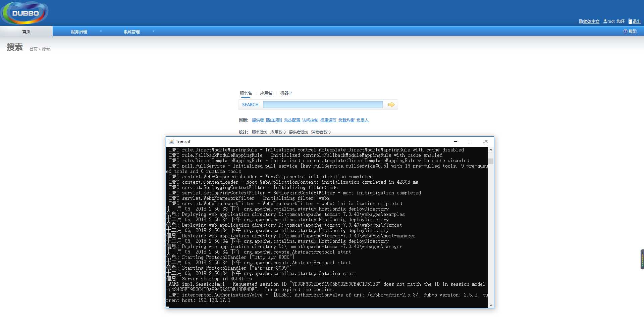This screenshot has width=644, height=322.
Task: Click the 应用数:0 statistic text
Action: [278, 132]
